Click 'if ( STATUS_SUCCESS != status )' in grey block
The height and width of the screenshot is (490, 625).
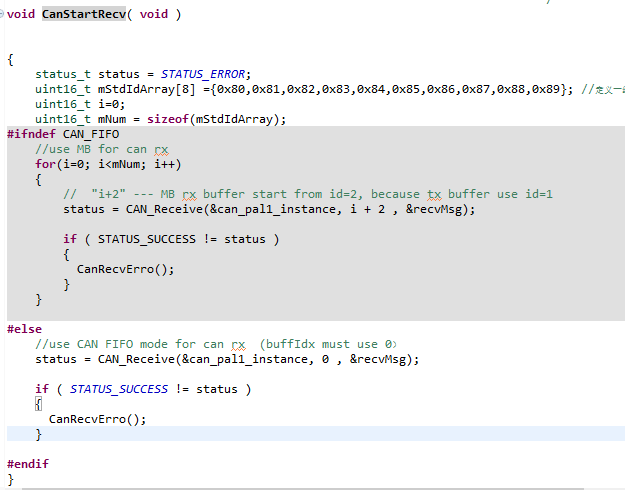pos(171,239)
